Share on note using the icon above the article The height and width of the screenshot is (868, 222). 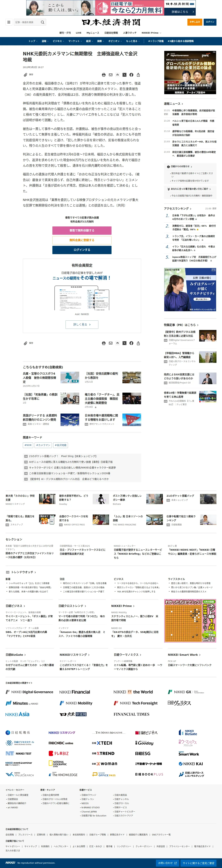[117, 75]
